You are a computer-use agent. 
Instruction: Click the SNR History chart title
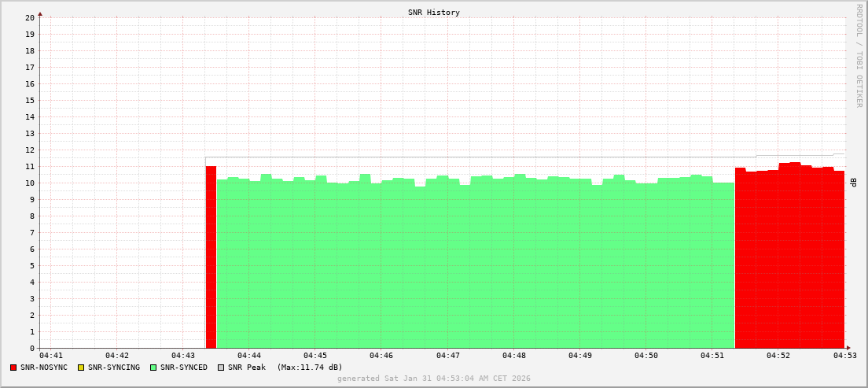pyautogui.click(x=434, y=13)
